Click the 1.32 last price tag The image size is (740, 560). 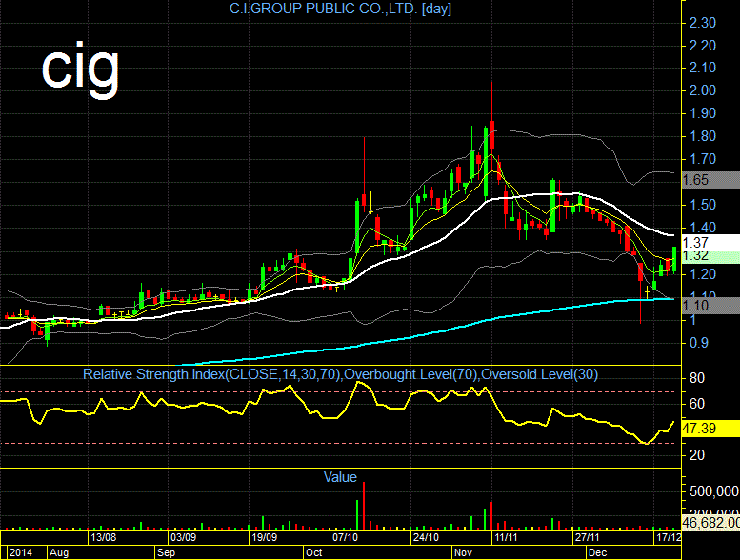[710, 257]
